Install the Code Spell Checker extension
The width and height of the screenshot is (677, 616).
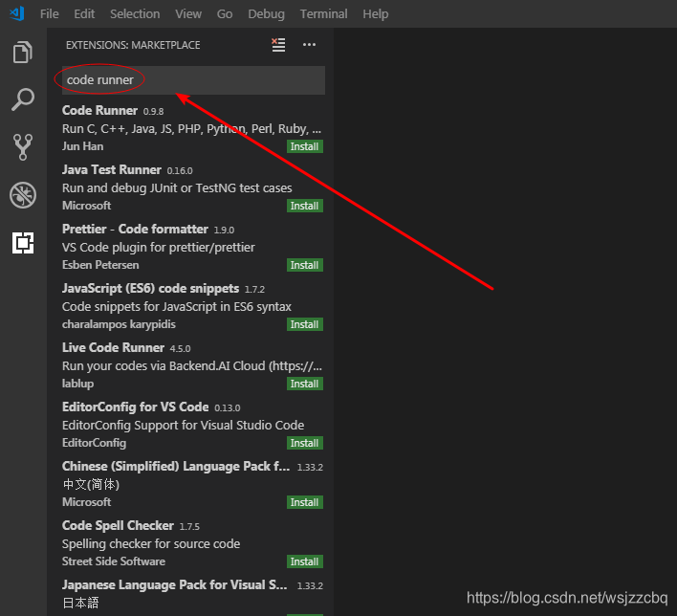click(305, 561)
